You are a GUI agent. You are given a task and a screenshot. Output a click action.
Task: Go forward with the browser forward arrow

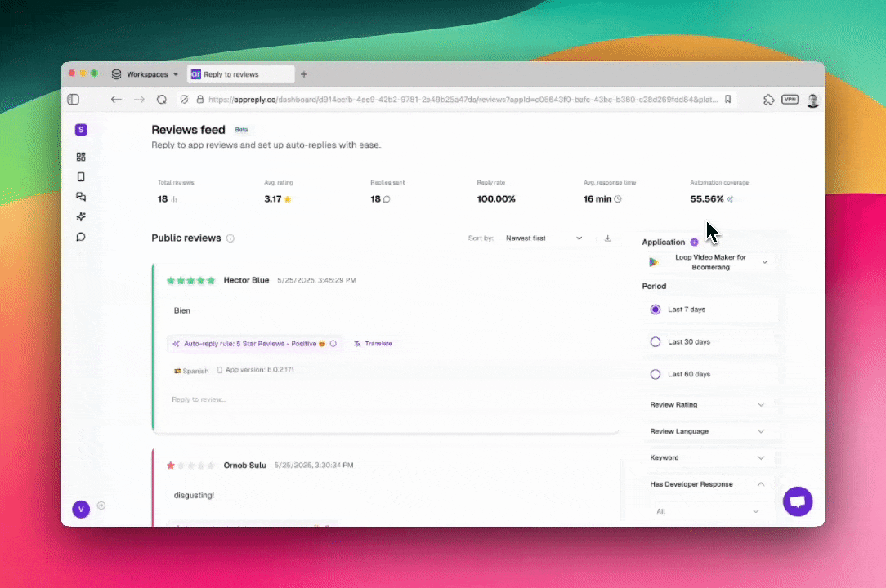139,100
